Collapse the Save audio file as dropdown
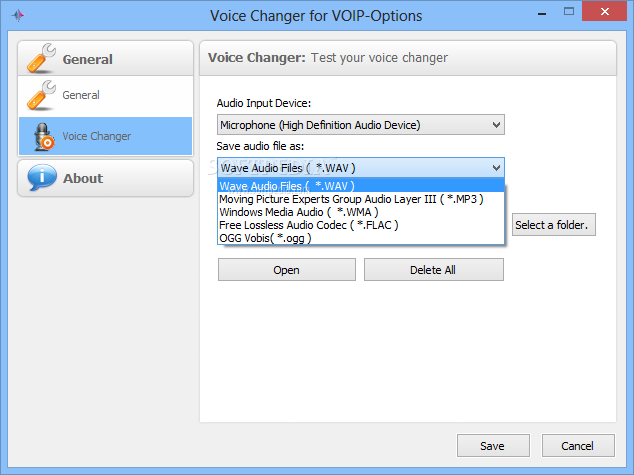The height and width of the screenshot is (475, 634). [x=497, y=167]
